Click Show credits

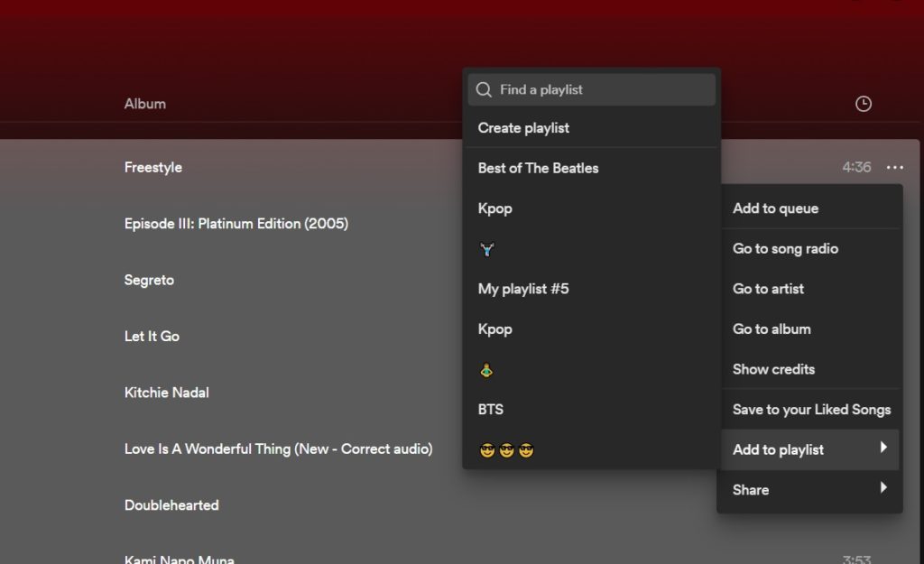(x=773, y=369)
